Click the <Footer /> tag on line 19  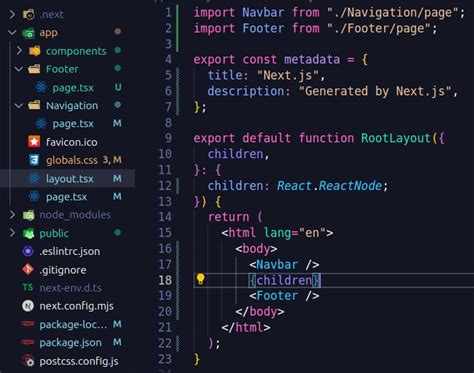tap(284, 296)
